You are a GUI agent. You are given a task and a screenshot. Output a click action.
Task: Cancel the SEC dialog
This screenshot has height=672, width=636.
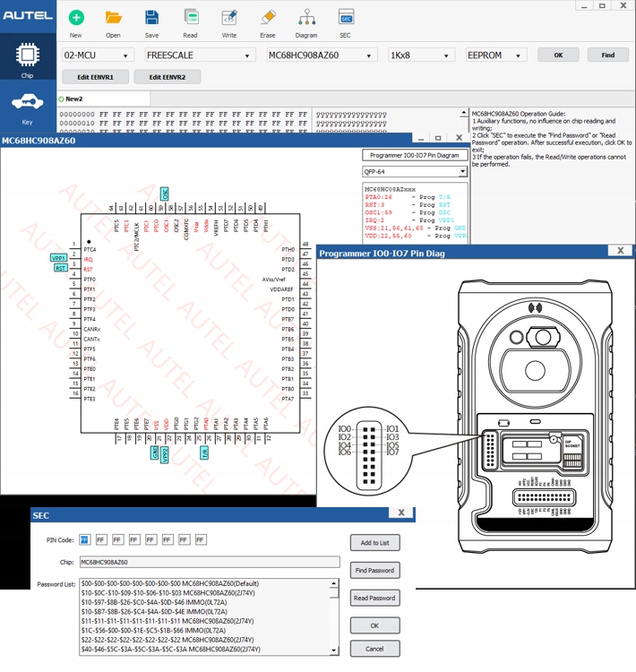coord(375,649)
